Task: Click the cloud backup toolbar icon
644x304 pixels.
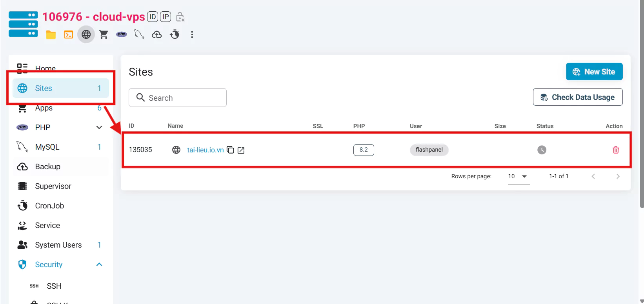Action: coord(157,35)
